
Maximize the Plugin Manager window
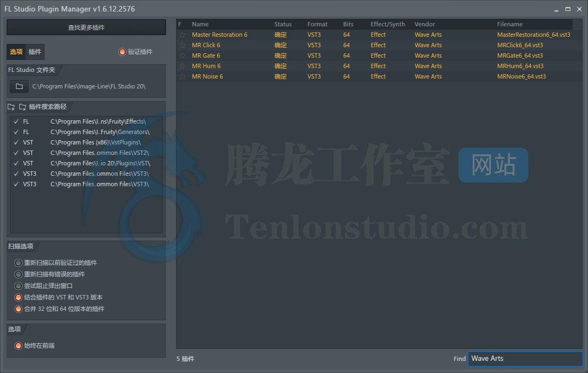[x=568, y=9]
